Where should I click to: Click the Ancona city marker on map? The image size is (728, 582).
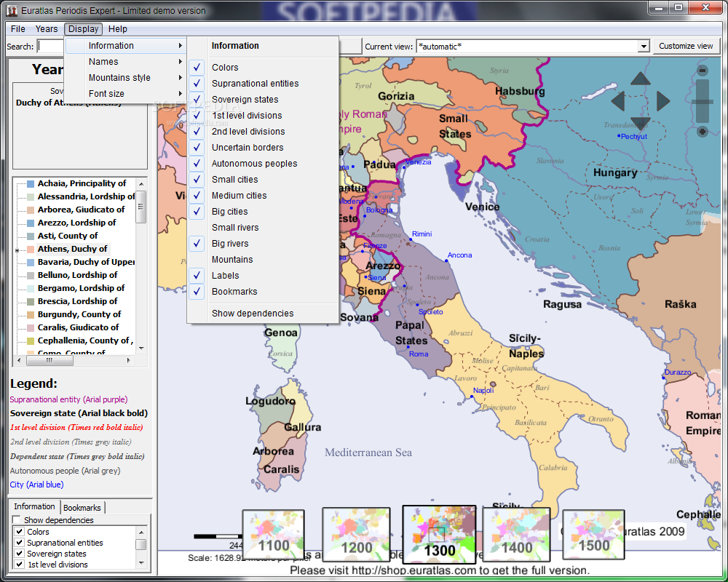447,261
